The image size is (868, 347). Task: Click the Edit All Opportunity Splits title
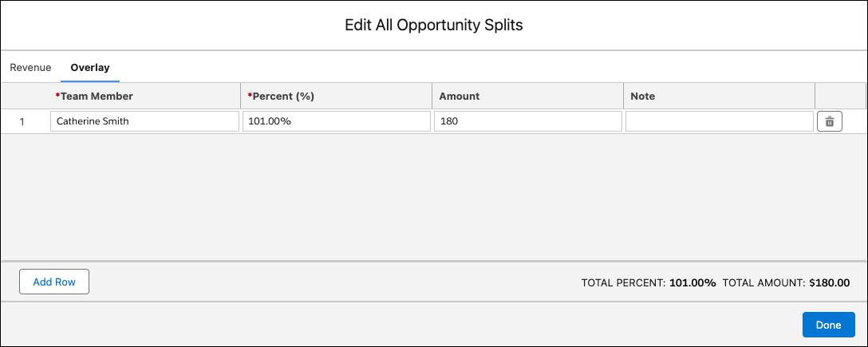(x=433, y=26)
